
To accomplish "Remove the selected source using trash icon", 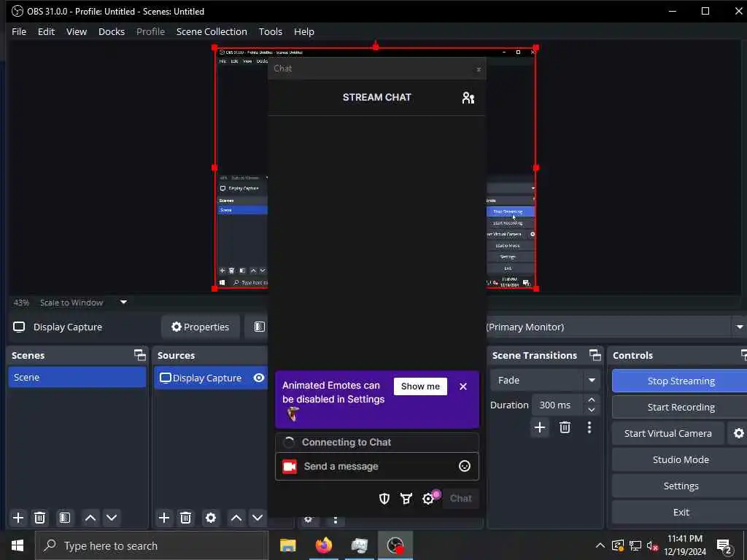I will point(186,518).
